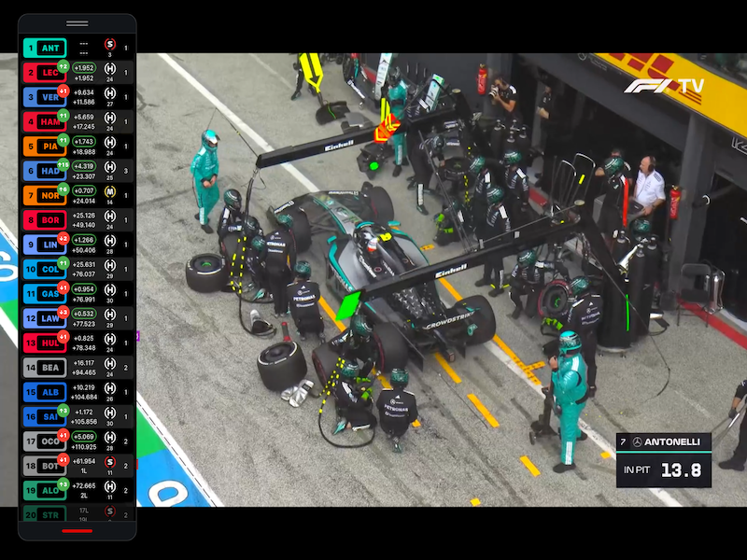Open the ALO driver row
This screenshot has height=560, width=747.
point(78,491)
